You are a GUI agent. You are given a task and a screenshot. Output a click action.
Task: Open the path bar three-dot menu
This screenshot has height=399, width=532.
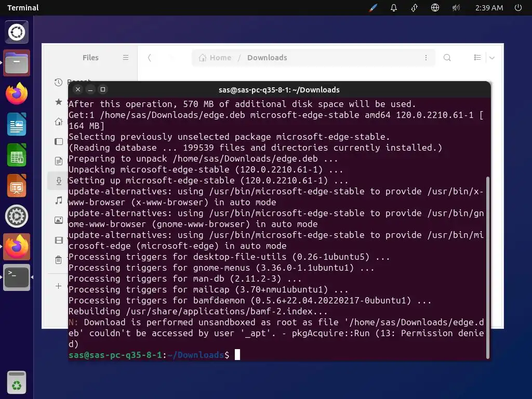point(426,58)
